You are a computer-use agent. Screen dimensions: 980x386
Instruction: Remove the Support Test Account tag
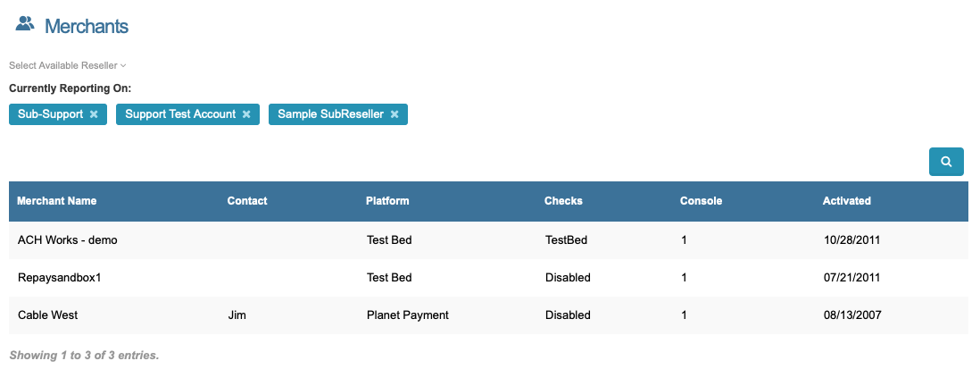[x=245, y=114]
